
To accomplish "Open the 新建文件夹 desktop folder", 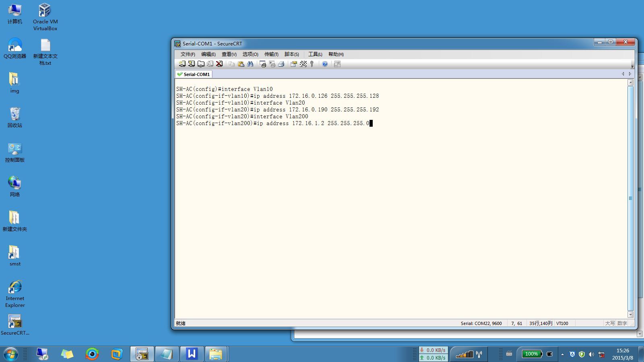I will [x=15, y=221].
